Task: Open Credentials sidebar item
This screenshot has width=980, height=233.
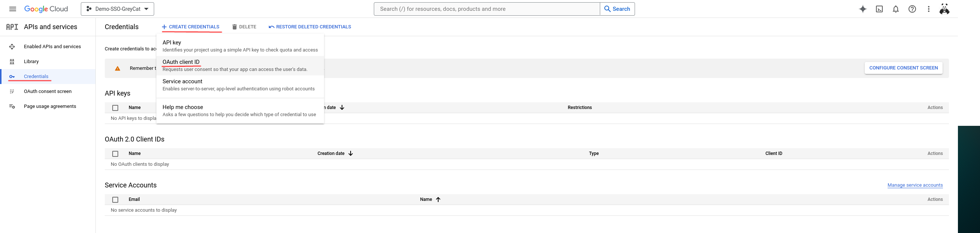Action: click(48, 76)
